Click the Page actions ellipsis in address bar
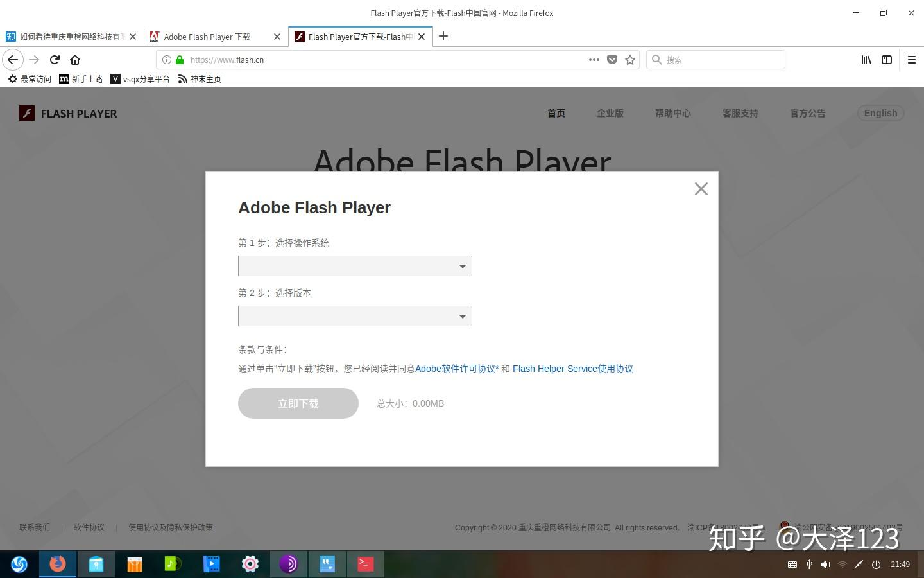 (x=594, y=60)
